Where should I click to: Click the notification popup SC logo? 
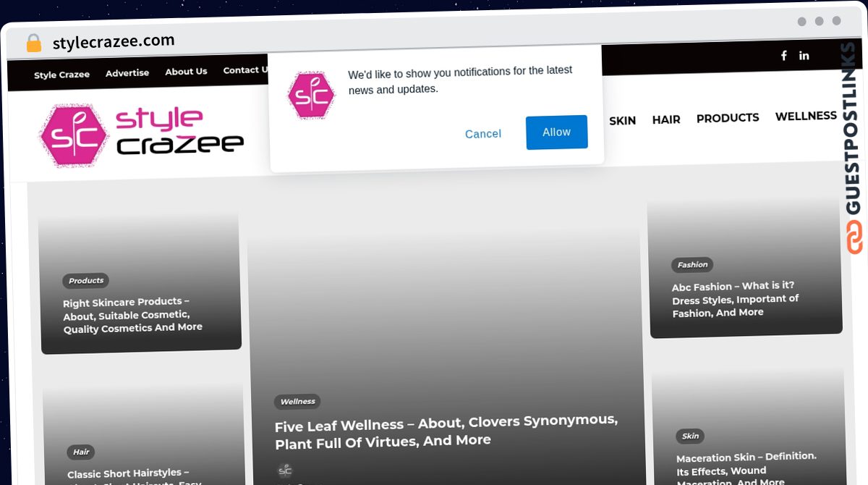click(312, 95)
